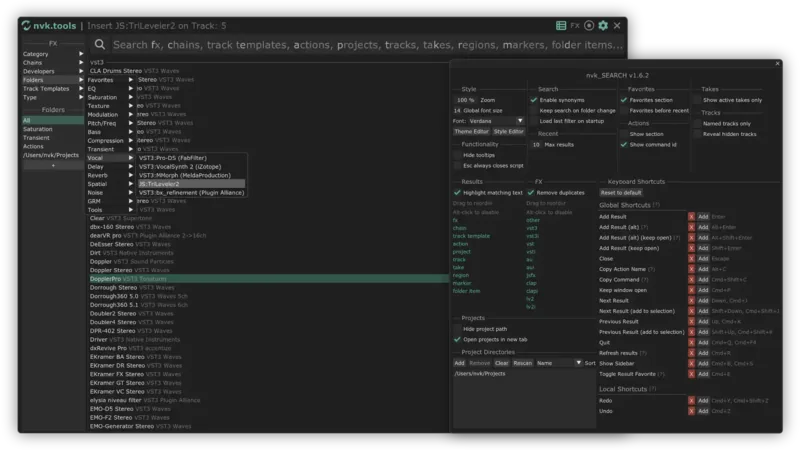
Task: Select DopplerPro result row
Action: coord(268,279)
